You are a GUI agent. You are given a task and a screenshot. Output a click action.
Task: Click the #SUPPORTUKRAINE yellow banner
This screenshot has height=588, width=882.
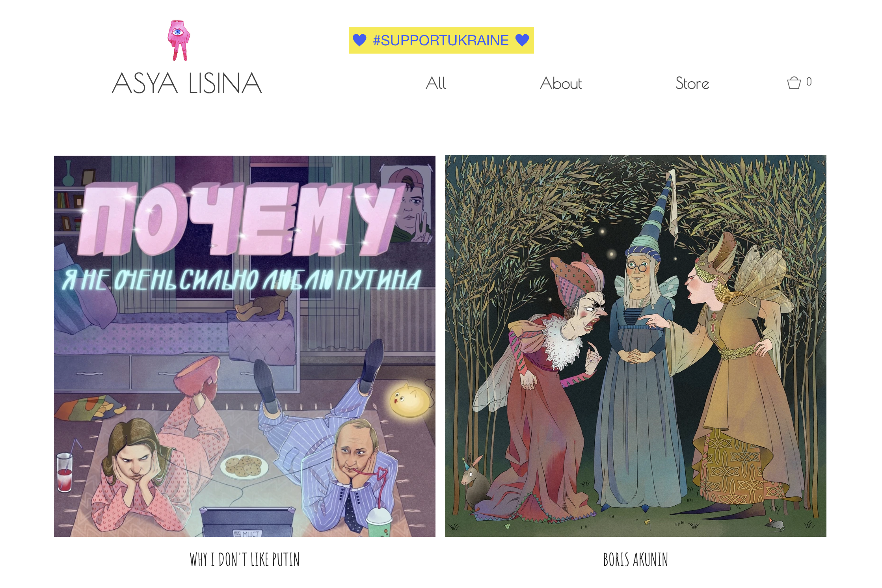pos(441,40)
